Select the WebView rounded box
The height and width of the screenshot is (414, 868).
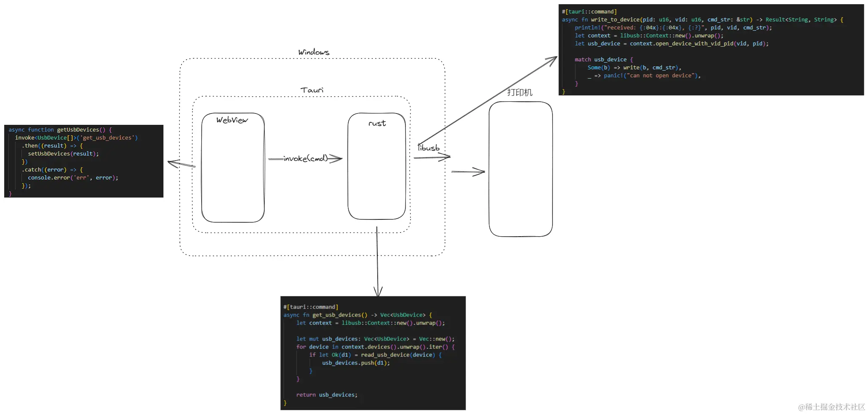233,167
